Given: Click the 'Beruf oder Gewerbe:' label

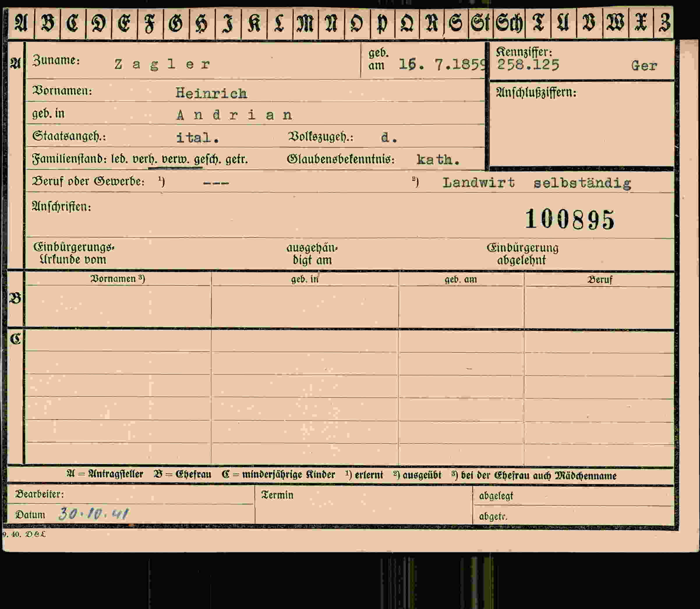Looking at the screenshot, I should [89, 181].
